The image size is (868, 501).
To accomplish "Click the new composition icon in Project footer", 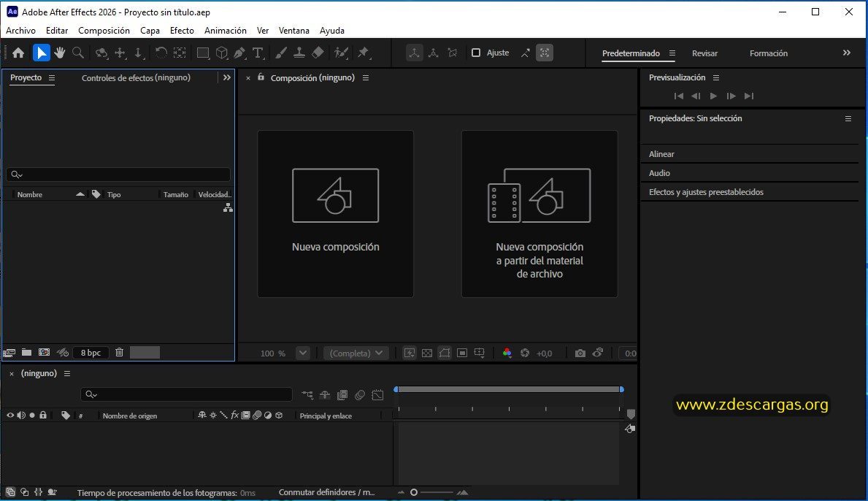I will tap(44, 352).
